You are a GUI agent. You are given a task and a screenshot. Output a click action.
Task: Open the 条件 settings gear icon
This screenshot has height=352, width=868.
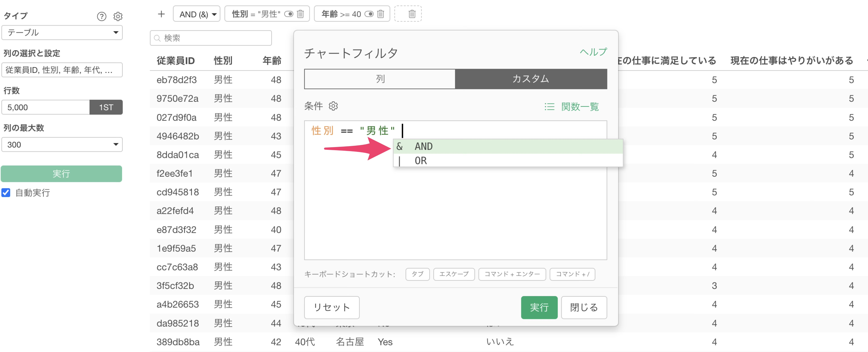point(333,106)
